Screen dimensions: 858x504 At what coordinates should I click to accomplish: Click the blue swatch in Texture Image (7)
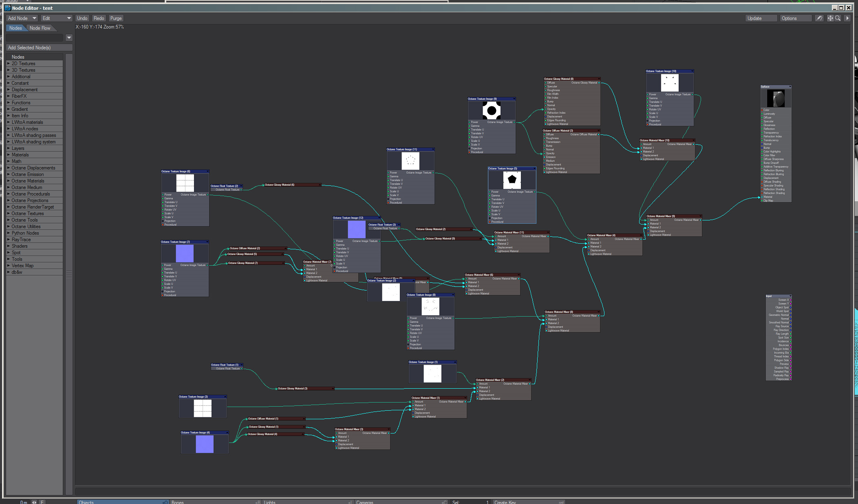click(185, 254)
